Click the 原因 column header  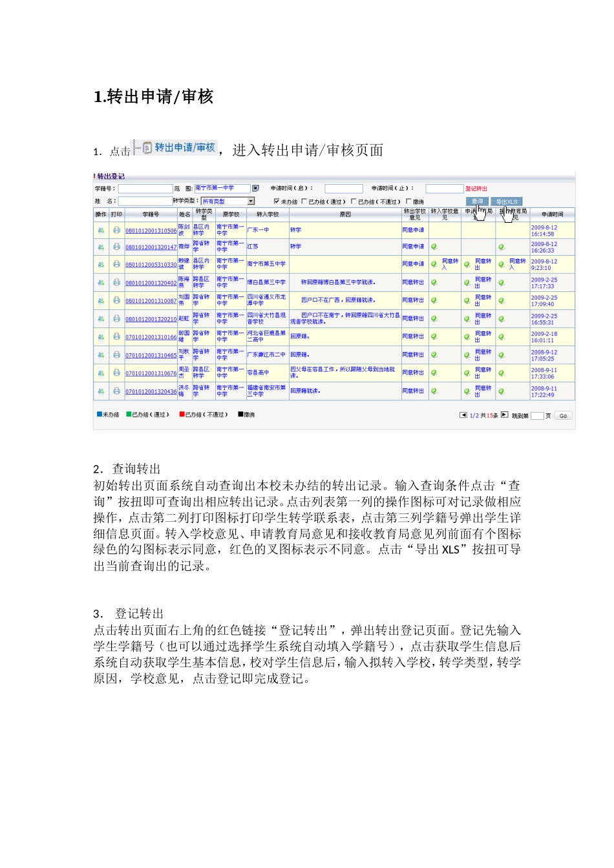pos(345,214)
